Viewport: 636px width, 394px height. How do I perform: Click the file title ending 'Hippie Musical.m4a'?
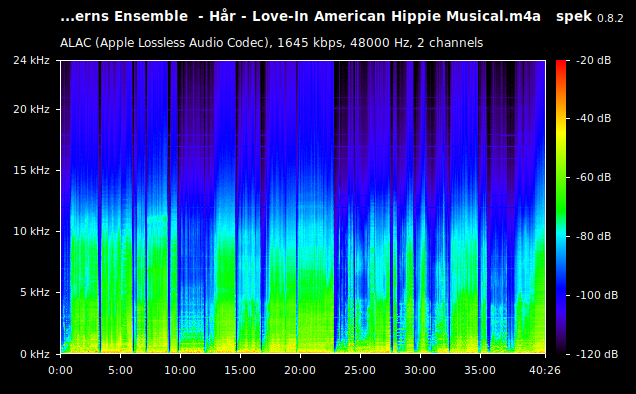(x=301, y=16)
